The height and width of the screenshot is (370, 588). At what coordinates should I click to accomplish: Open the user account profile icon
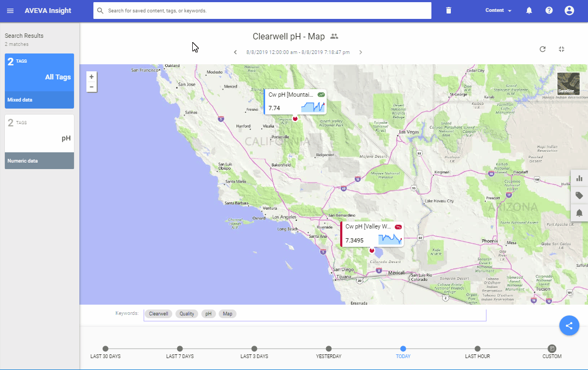(569, 11)
